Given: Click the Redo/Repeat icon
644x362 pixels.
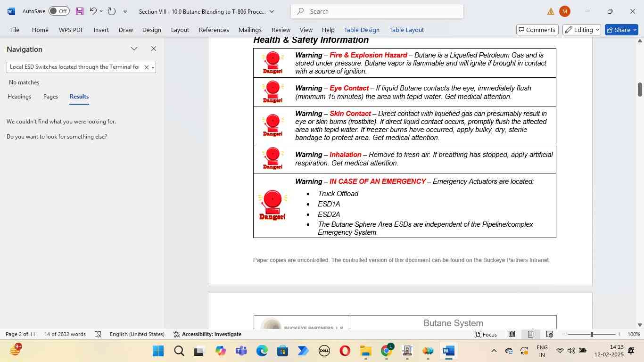Looking at the screenshot, I should (112, 11).
